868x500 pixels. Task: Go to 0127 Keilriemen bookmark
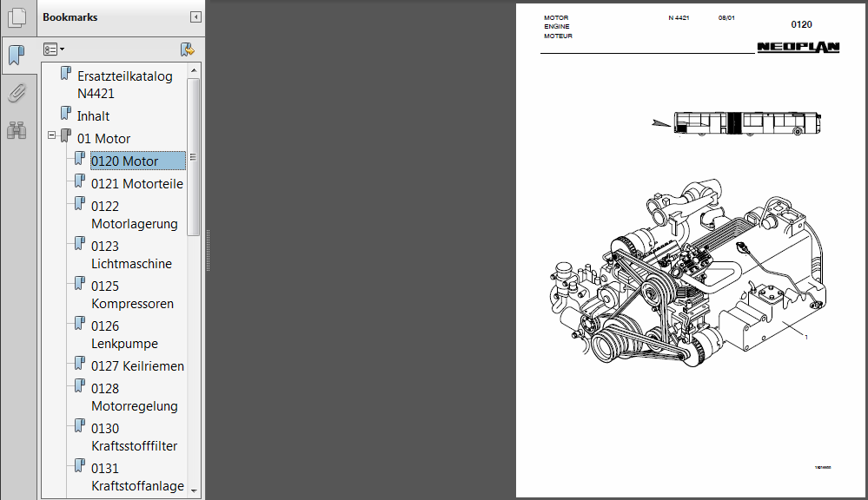[137, 365]
